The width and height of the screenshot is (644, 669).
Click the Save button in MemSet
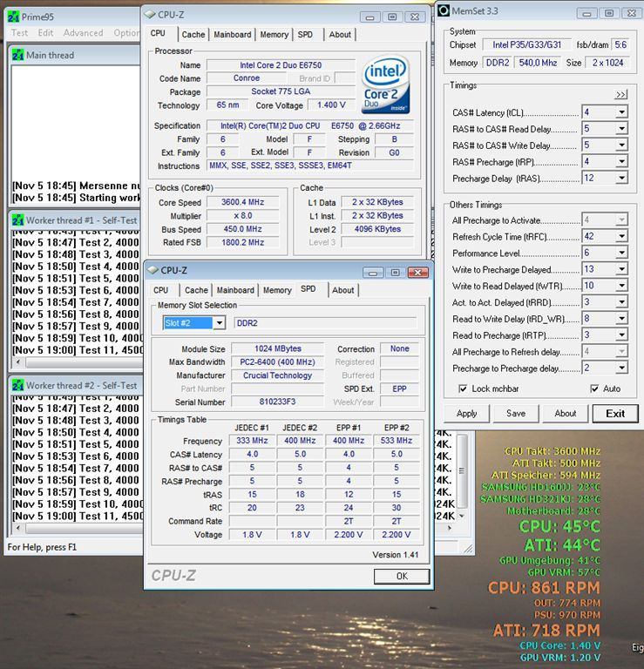click(x=516, y=414)
